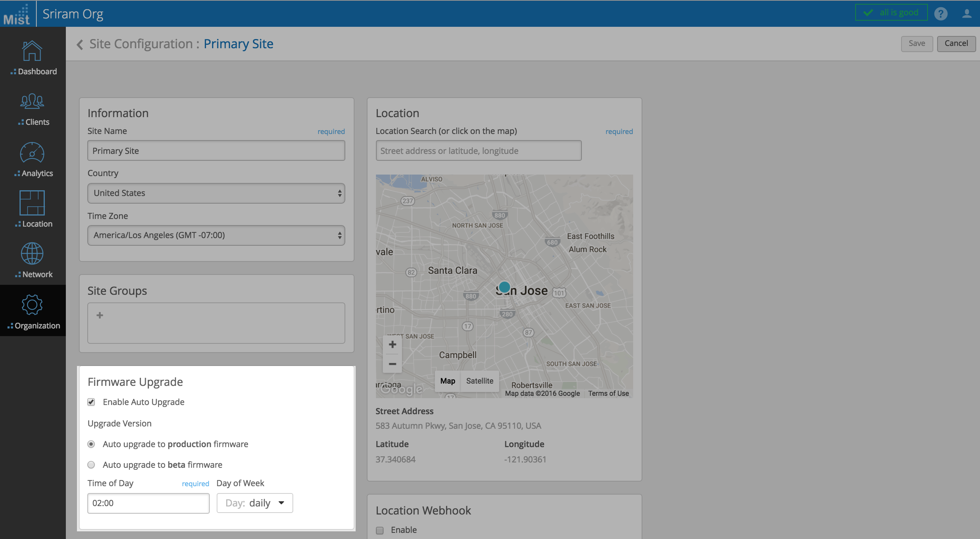The image size is (980, 539).
Task: Click the help question mark icon
Action: pyautogui.click(x=941, y=14)
